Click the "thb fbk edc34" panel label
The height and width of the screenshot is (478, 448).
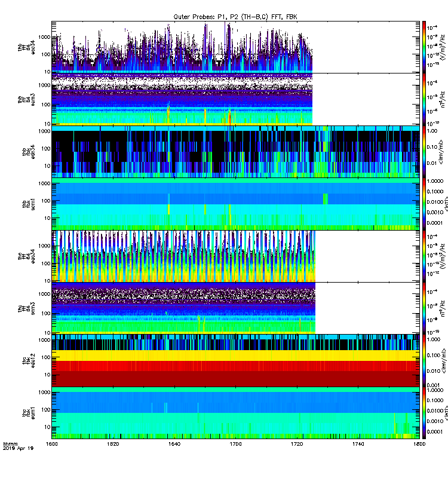click(28, 152)
